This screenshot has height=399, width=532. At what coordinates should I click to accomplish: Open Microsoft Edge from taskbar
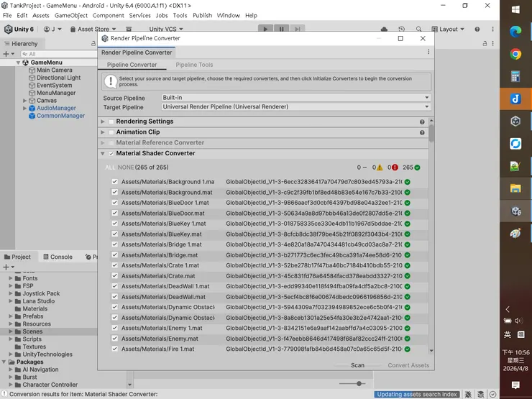pyautogui.click(x=515, y=32)
